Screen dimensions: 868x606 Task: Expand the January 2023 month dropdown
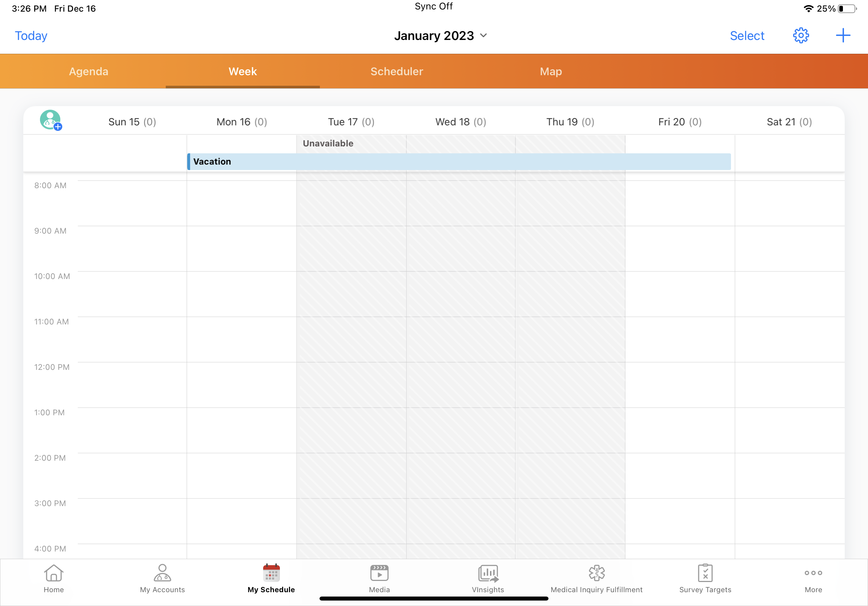(x=441, y=36)
